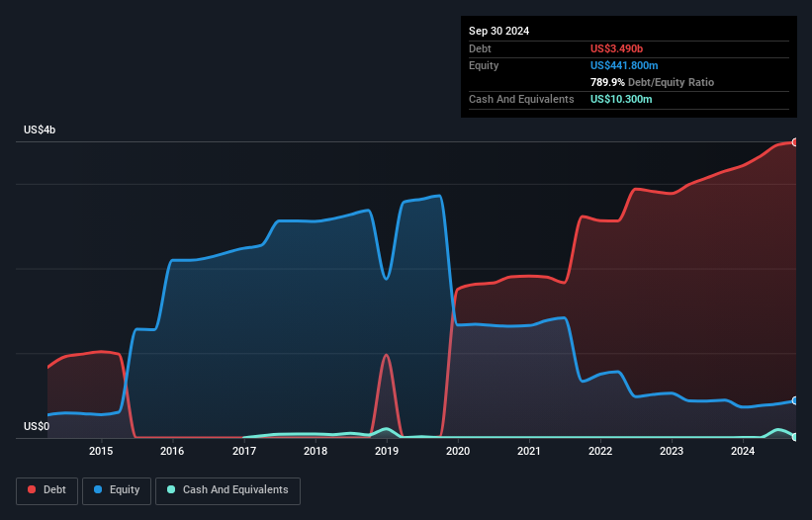Click the 2021 x-axis label

tap(529, 451)
